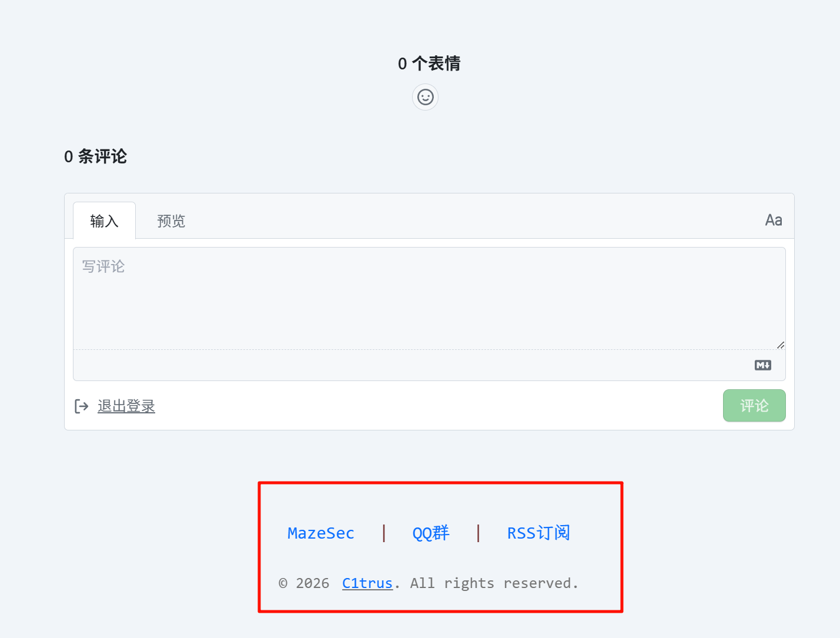
Task: Click separator between MazeSec and QQ群
Action: [x=384, y=533]
